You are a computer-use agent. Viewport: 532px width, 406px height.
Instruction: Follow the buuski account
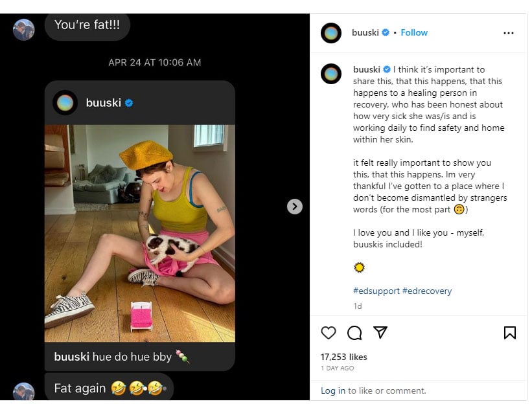coord(414,32)
